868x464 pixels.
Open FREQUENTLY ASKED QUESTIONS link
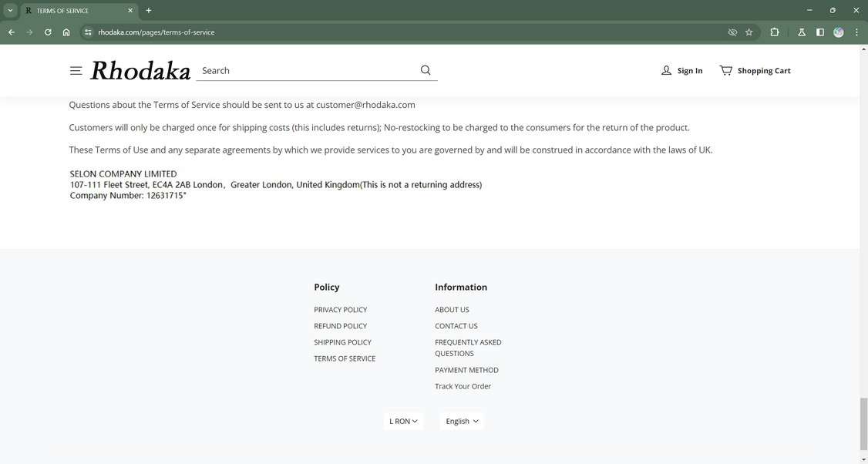pos(469,348)
